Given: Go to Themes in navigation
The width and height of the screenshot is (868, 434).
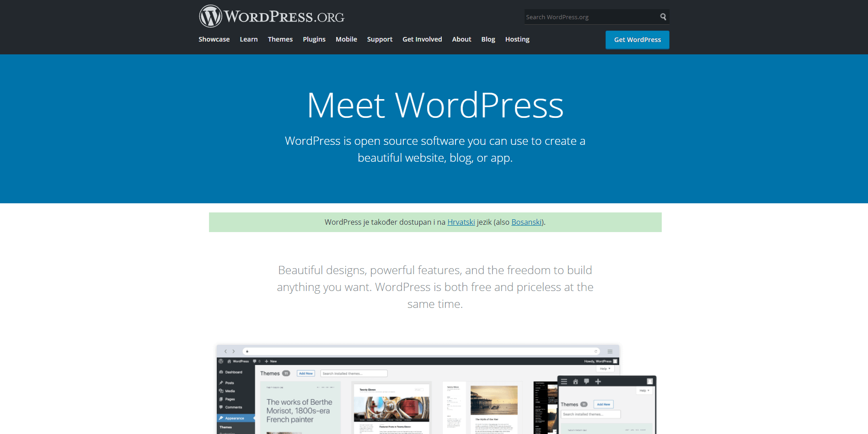Looking at the screenshot, I should [280, 39].
